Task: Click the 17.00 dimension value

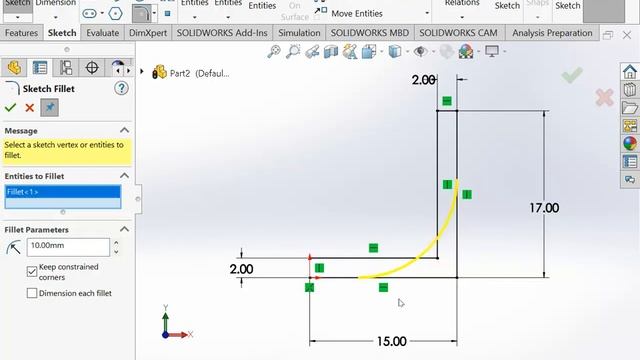Action: pyautogui.click(x=544, y=208)
